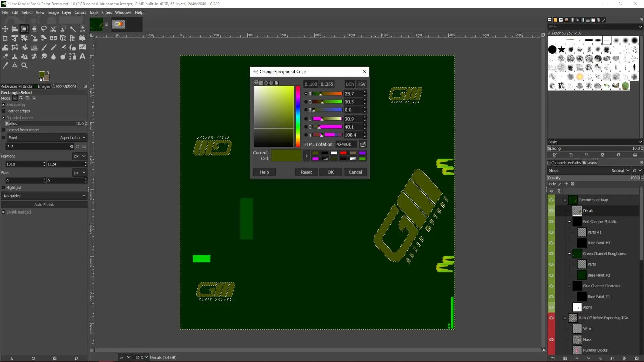Viewport: 644px width, 362px height.
Task: Select the Bucket Fill tool
Action: (24, 47)
